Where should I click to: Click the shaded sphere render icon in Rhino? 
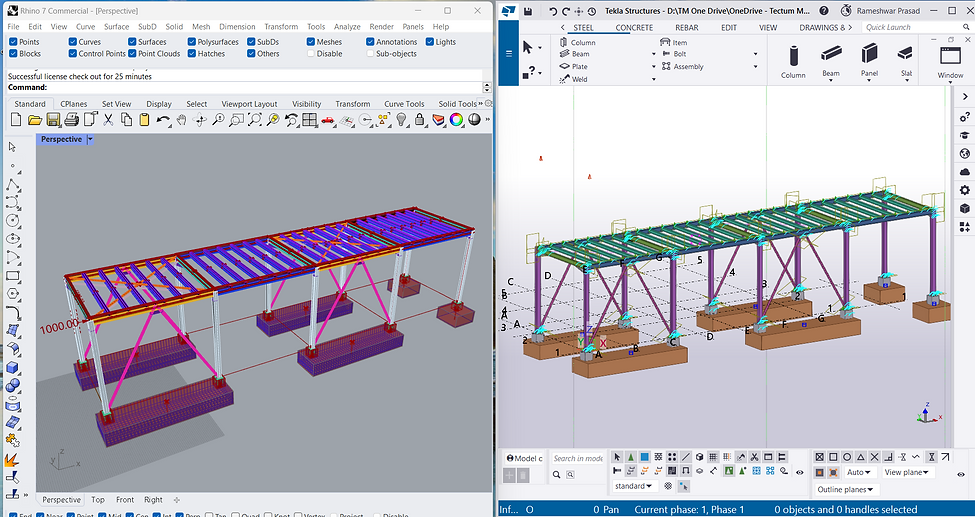474,119
